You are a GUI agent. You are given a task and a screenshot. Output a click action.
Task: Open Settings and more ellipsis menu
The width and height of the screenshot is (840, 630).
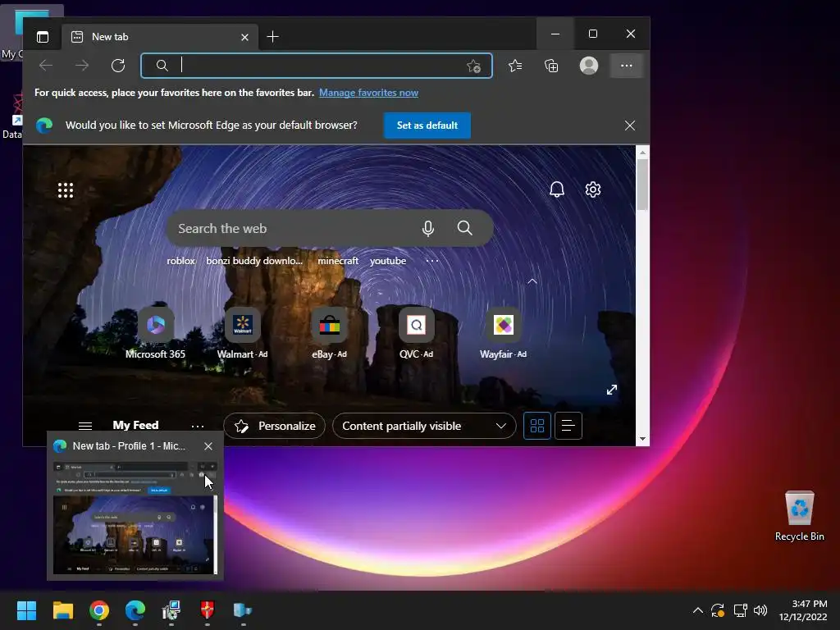tap(626, 66)
